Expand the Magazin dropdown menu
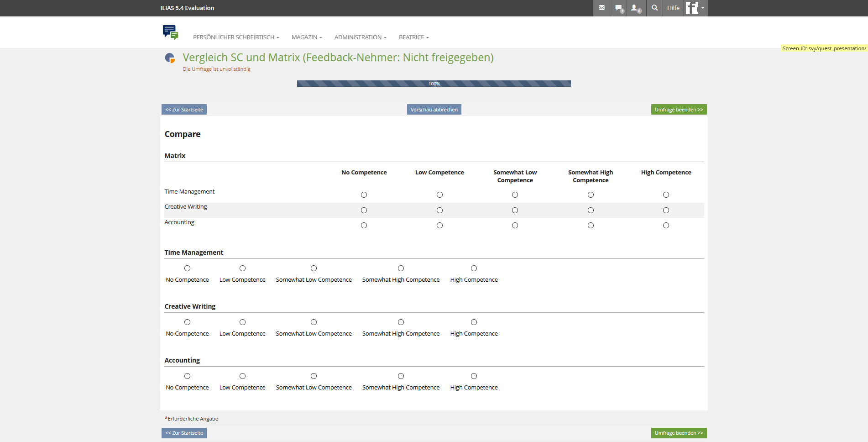The height and width of the screenshot is (442, 868). (x=307, y=37)
